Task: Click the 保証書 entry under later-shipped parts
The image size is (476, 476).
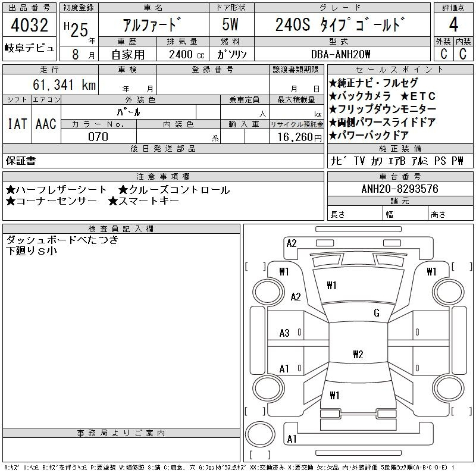Action: [x=21, y=161]
